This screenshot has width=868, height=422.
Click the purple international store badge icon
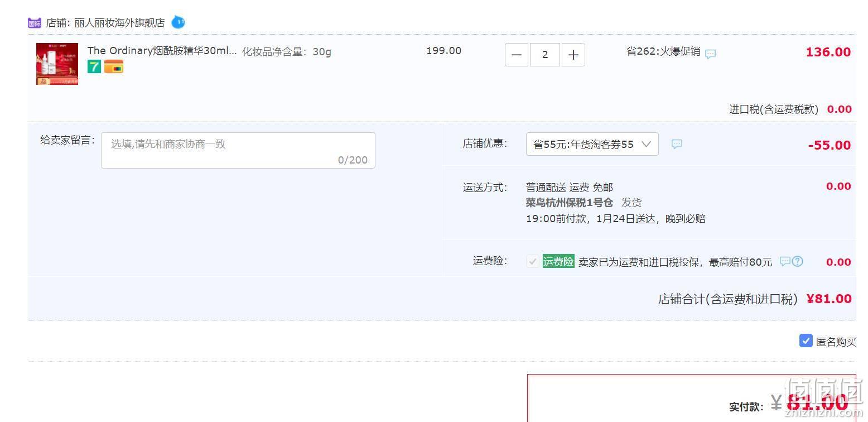34,23
